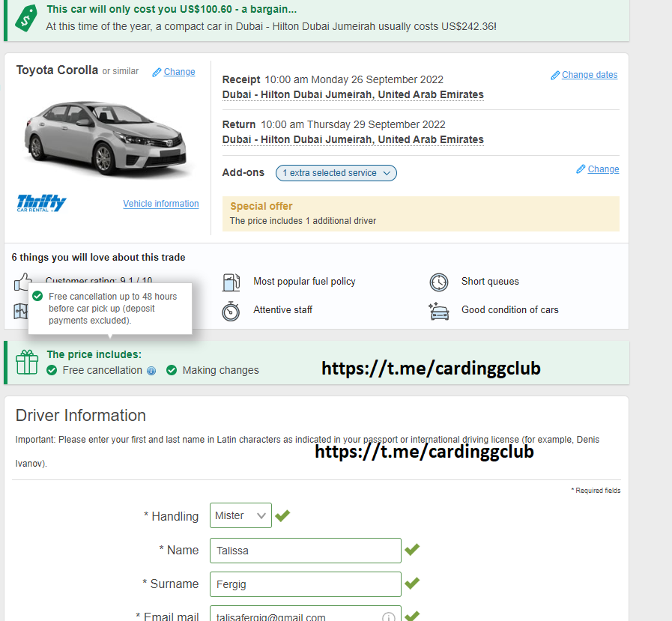Open the '1 extra selected service' dropdown
Viewport: 672px width, 621px height.
point(336,173)
